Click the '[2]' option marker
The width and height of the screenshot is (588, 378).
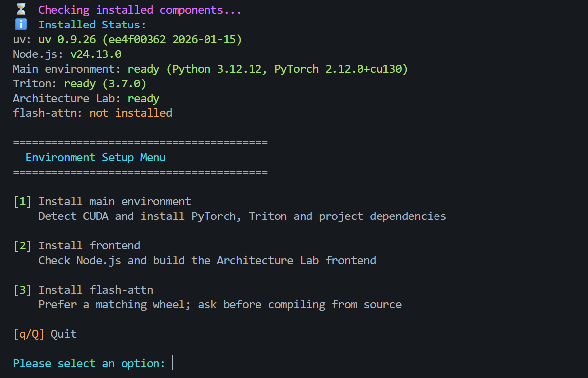point(22,246)
